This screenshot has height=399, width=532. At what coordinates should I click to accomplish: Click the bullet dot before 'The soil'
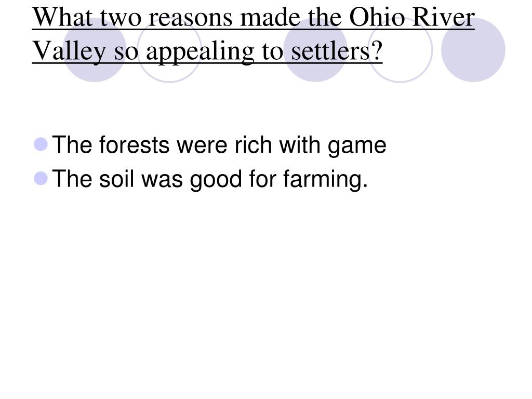point(41,179)
